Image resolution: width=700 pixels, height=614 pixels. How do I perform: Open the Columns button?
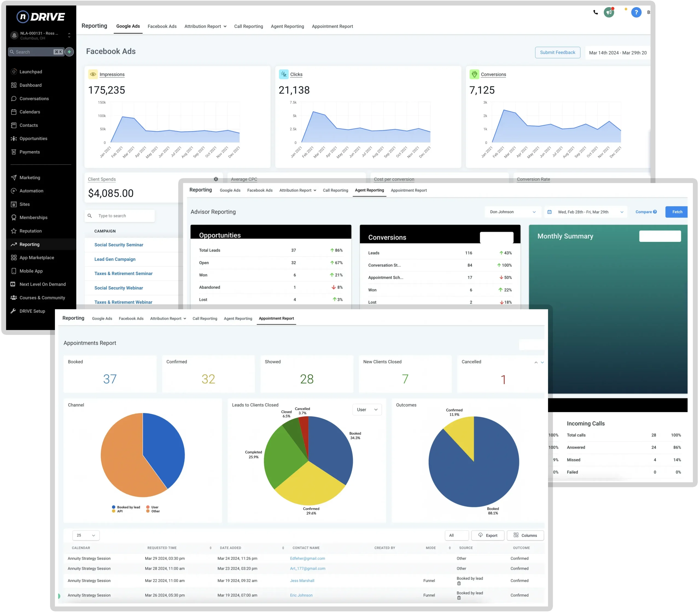click(x=525, y=535)
